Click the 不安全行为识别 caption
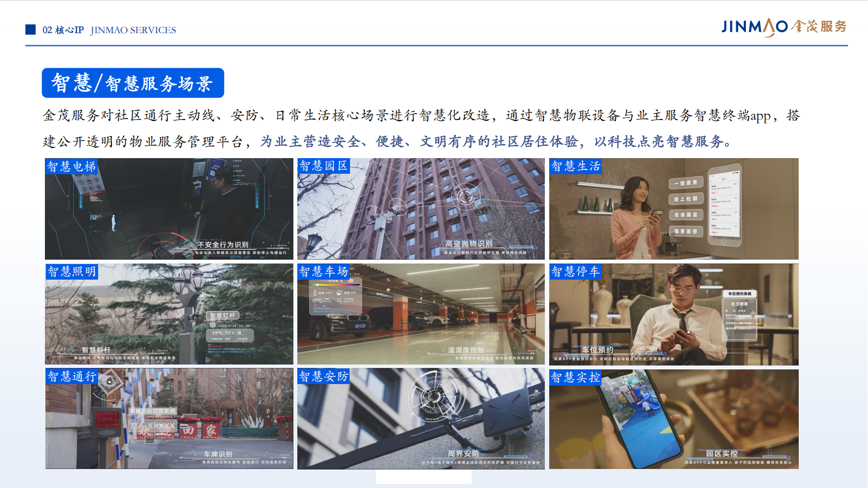Viewport: 868px width, 488px height. pos(223,244)
